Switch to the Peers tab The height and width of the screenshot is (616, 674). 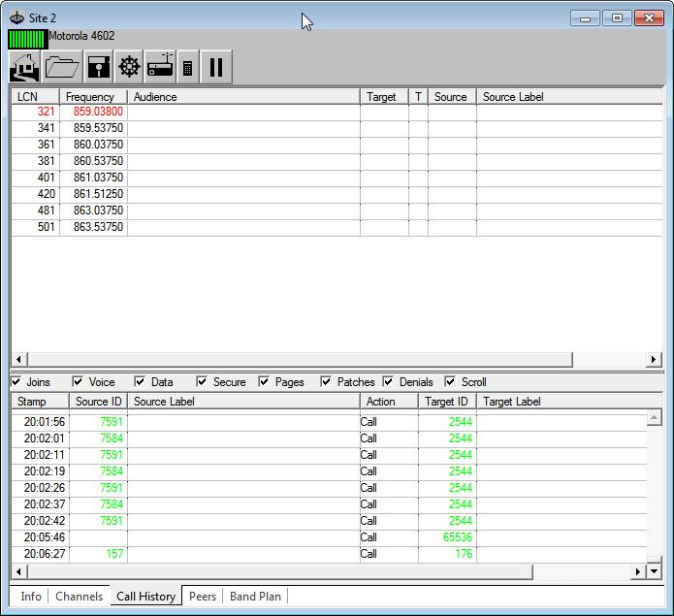pyautogui.click(x=203, y=597)
